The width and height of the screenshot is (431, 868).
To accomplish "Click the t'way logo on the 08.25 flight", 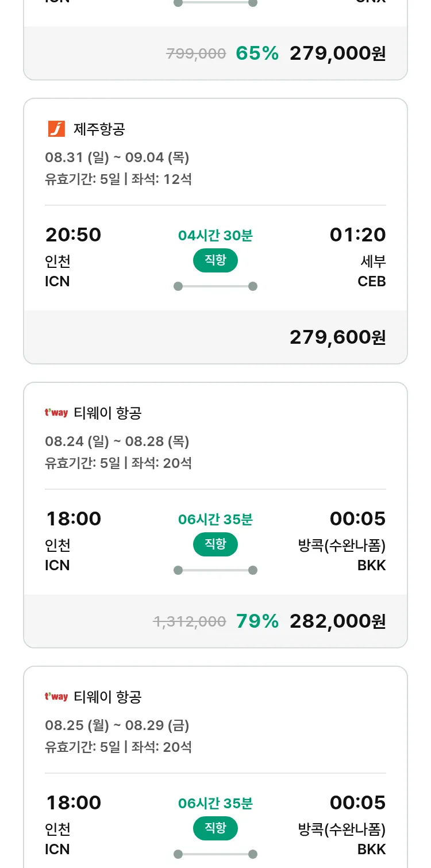I will pyautogui.click(x=56, y=697).
